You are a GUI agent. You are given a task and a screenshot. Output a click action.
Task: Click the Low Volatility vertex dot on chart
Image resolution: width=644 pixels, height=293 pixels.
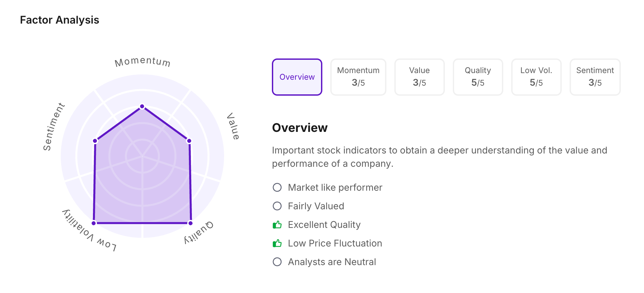click(x=94, y=223)
